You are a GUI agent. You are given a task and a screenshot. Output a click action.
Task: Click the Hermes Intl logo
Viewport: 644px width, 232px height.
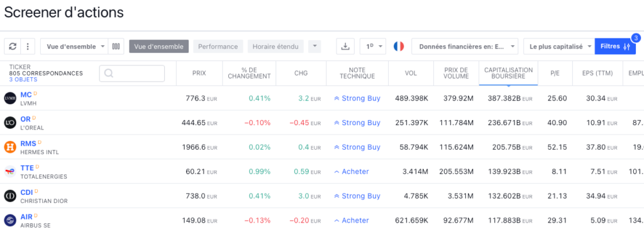click(x=10, y=147)
